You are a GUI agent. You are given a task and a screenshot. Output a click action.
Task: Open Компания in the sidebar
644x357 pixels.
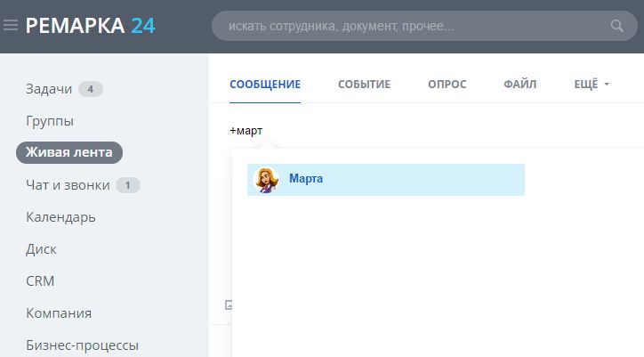[59, 313]
